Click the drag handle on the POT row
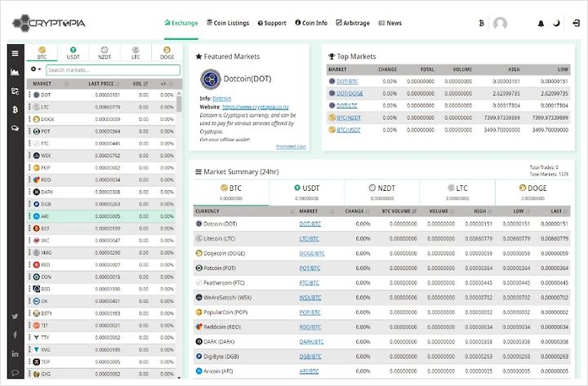 pos(29,131)
